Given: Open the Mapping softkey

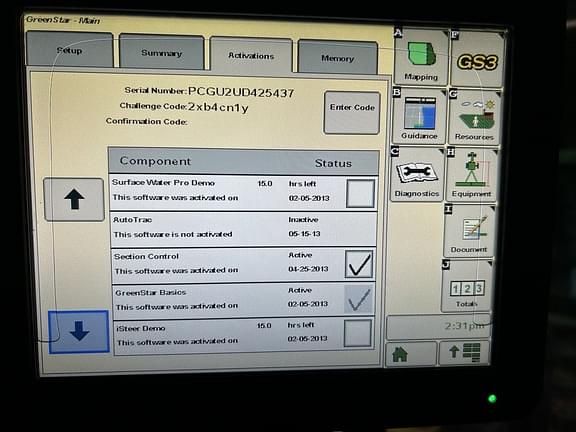Looking at the screenshot, I should 421,57.
